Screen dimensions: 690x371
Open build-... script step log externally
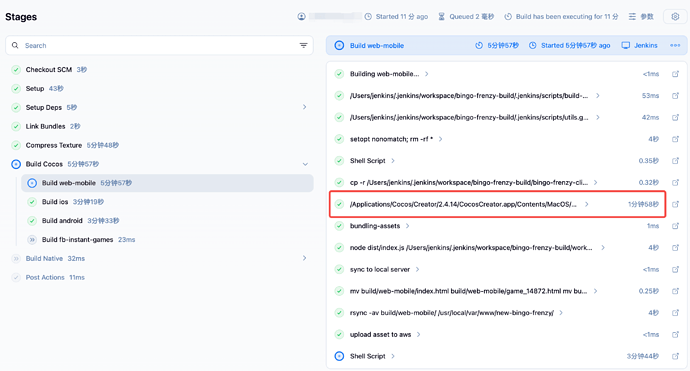[x=675, y=96]
